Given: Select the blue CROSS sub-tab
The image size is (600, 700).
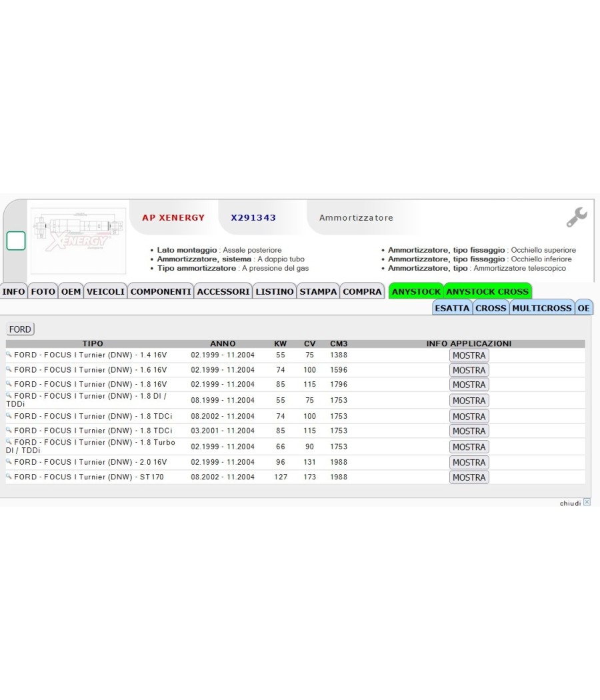Looking at the screenshot, I should (x=491, y=308).
